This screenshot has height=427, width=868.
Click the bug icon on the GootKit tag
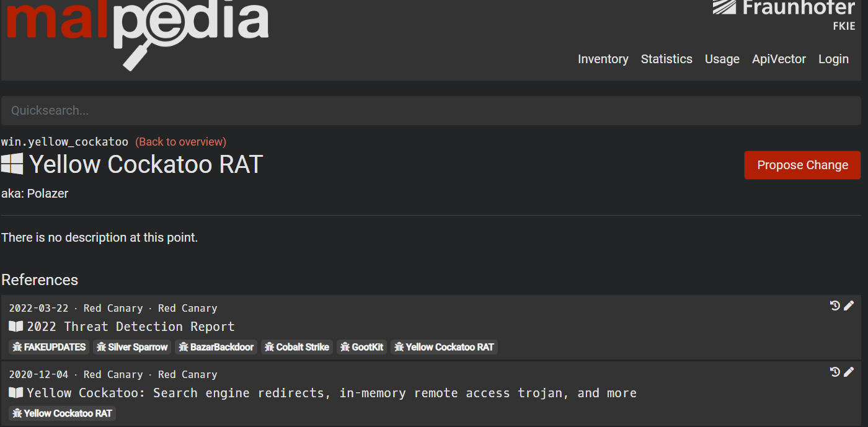click(345, 347)
